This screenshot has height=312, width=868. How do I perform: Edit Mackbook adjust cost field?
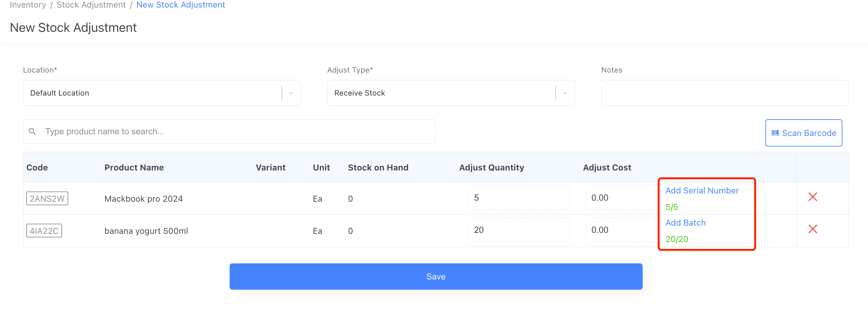[620, 198]
